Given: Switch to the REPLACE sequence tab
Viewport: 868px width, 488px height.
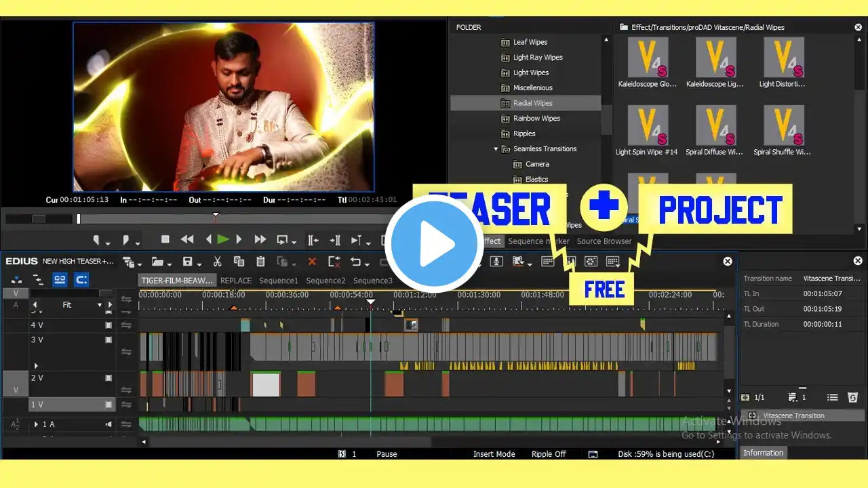Looking at the screenshot, I should coord(236,281).
